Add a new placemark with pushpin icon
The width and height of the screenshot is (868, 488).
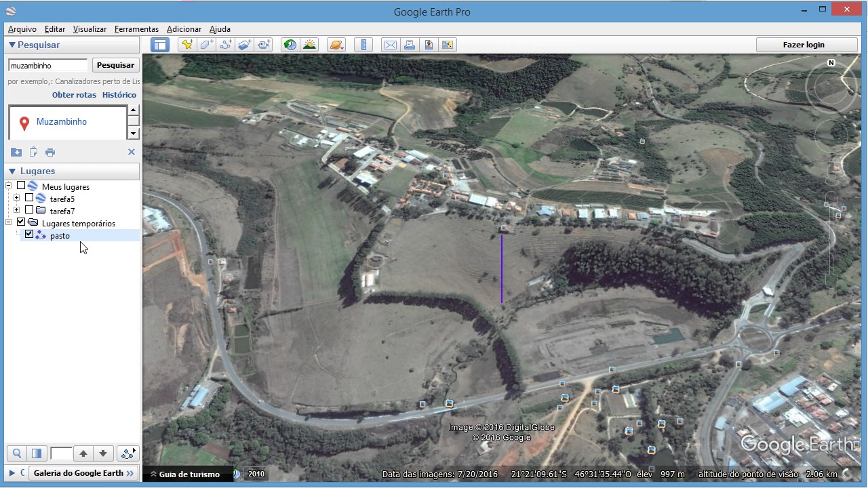coord(187,45)
